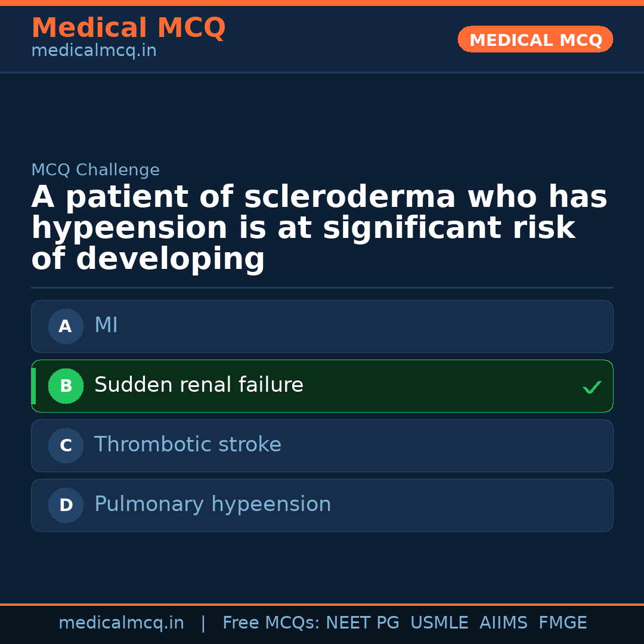Click the letter D circle icon
Image resolution: width=644 pixels, height=644 pixels.
click(66, 505)
